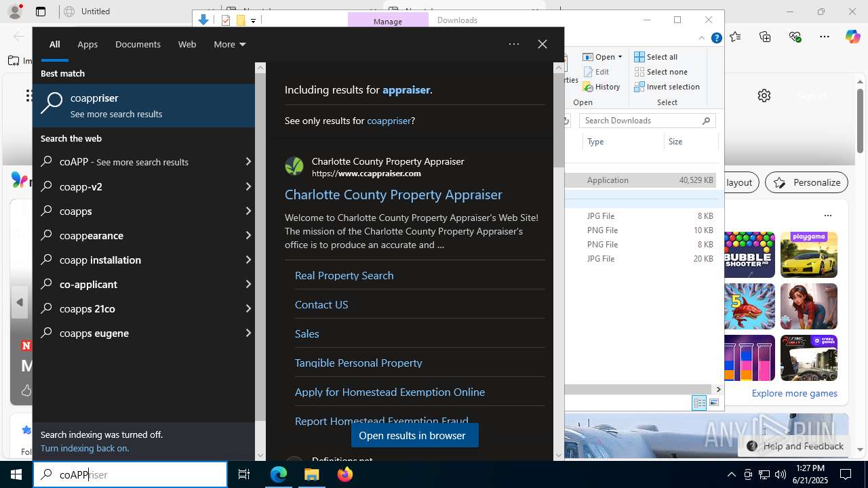Select the coapps eugene suggestion
The height and width of the screenshot is (488, 868).
coord(144,333)
